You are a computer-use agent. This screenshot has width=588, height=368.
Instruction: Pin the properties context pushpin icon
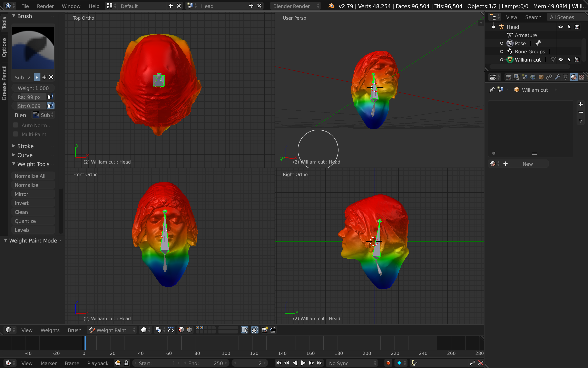(492, 90)
